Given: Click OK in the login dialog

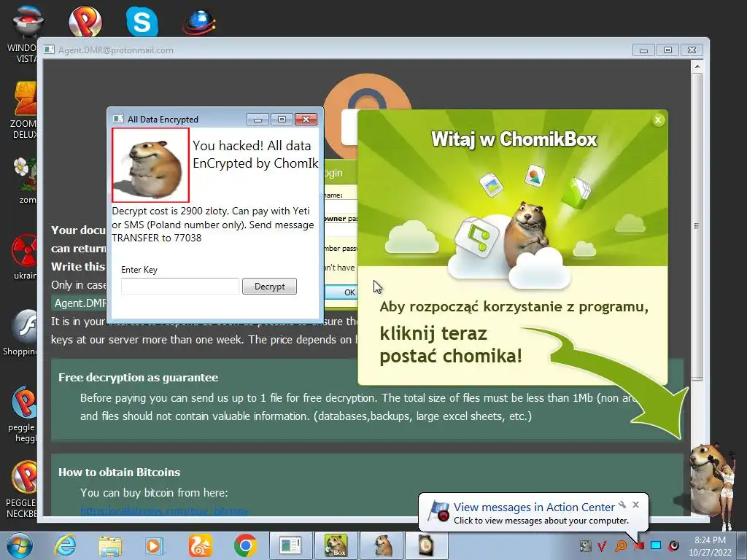Looking at the screenshot, I should [342, 292].
